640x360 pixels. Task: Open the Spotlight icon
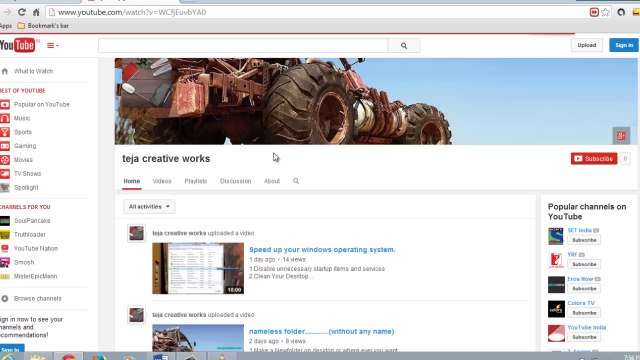[5, 188]
